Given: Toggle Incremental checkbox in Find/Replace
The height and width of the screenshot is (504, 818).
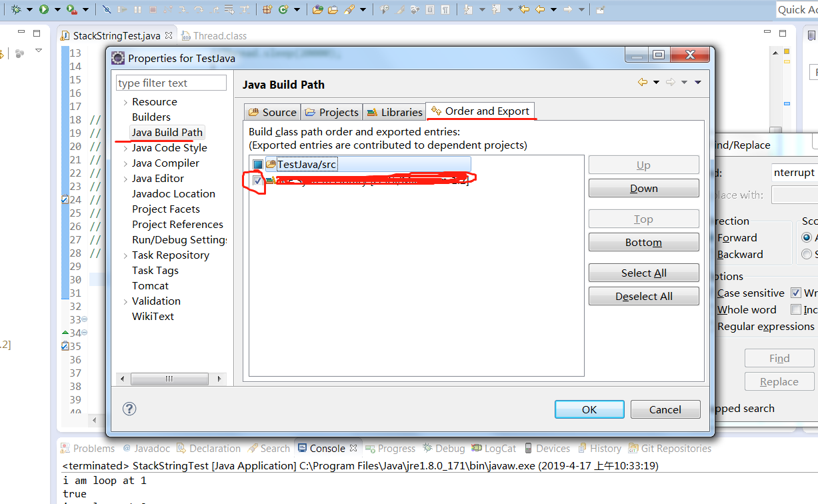Looking at the screenshot, I should pos(796,309).
